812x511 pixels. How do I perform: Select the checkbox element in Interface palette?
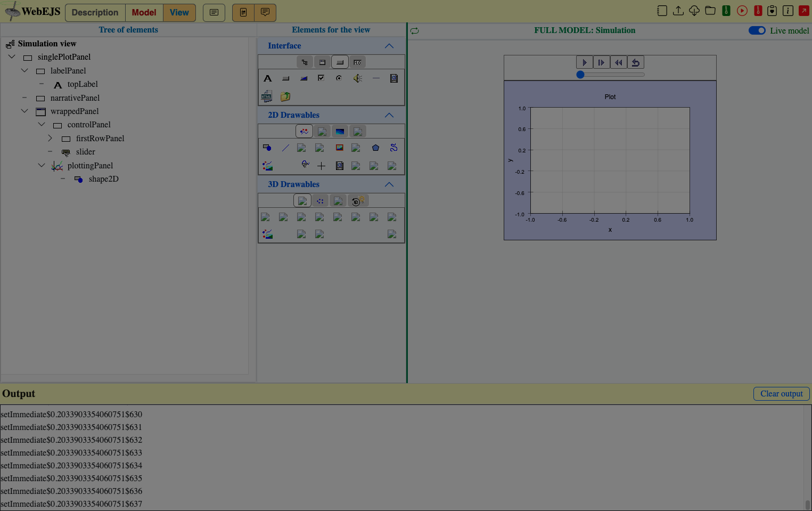coord(321,78)
